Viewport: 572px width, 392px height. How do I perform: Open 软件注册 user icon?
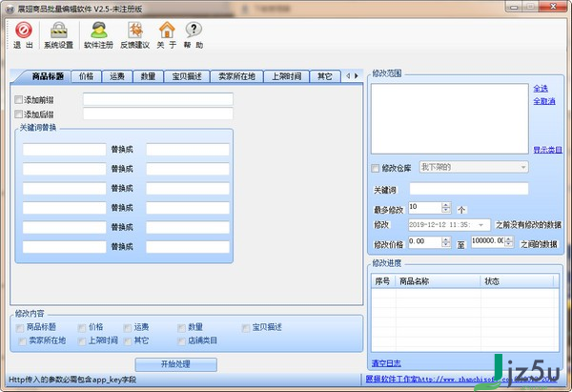(98, 30)
